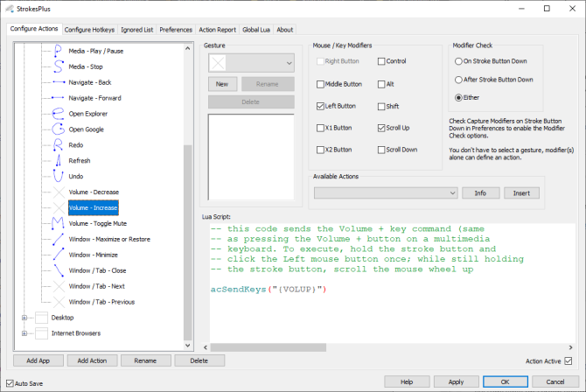Click the Add Action button
586x392 pixels.
click(92, 360)
